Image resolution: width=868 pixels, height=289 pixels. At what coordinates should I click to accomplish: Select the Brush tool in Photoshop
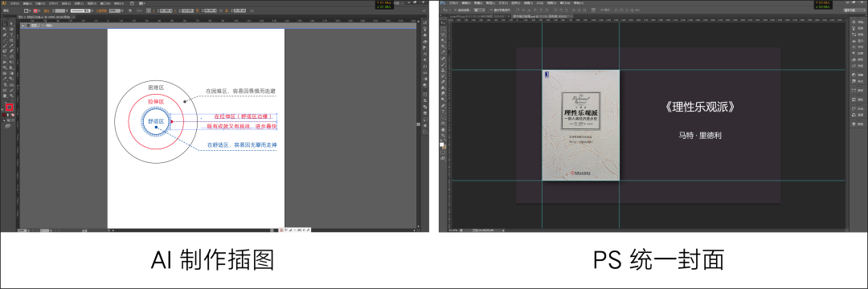click(x=443, y=64)
